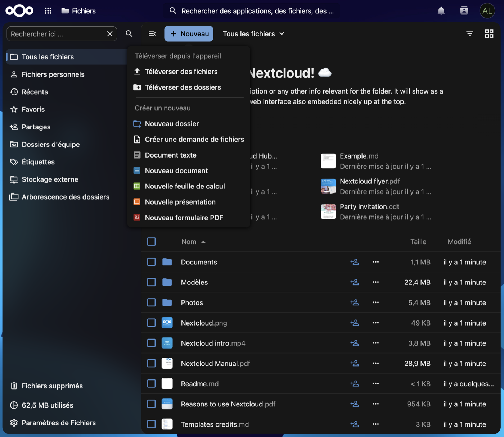Choose Téléverser des fichiers from menu
Image resolution: width=504 pixels, height=437 pixels.
pyautogui.click(x=189, y=72)
